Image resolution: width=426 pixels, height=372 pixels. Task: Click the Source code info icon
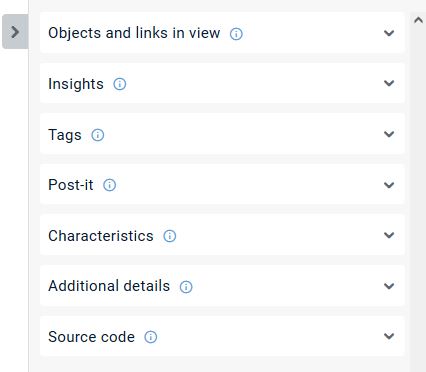point(151,337)
